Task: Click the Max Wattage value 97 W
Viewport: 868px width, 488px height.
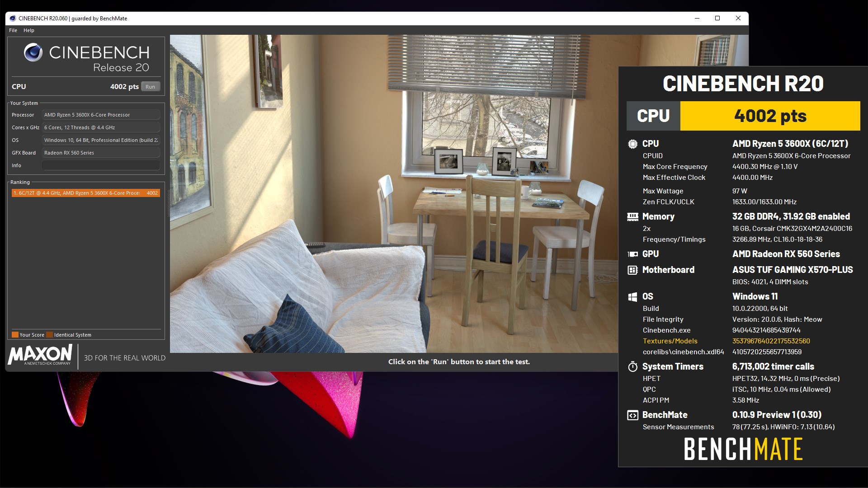Action: pyautogui.click(x=740, y=191)
